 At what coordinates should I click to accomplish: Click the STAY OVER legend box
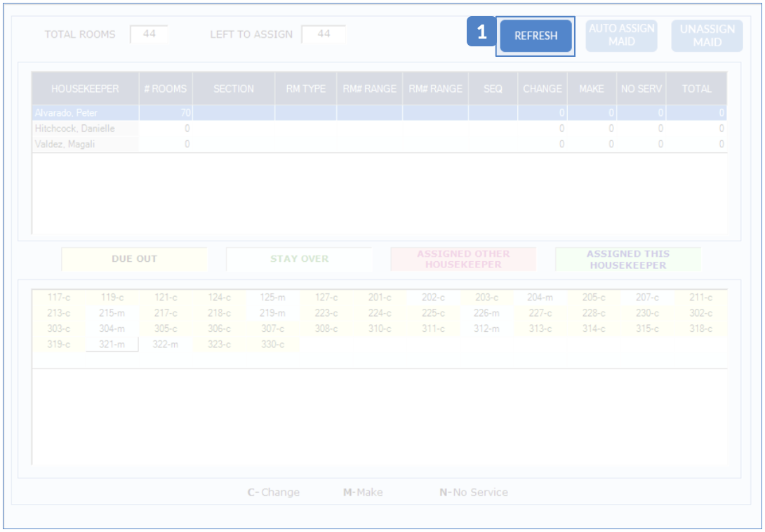point(299,259)
